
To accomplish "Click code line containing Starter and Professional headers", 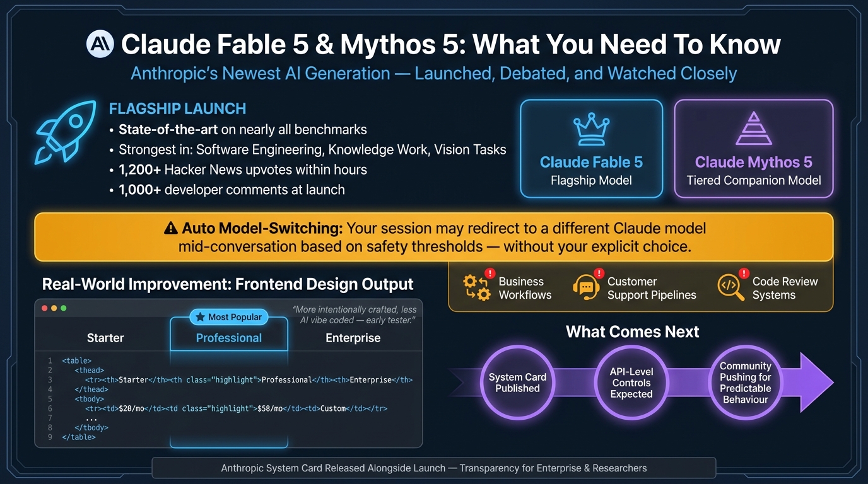I will [x=249, y=380].
